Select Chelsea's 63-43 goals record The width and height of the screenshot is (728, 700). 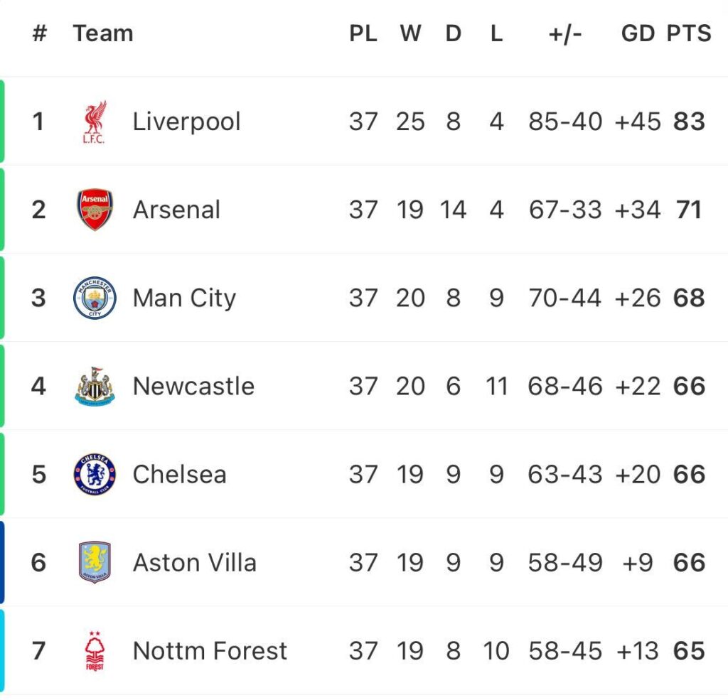(565, 475)
